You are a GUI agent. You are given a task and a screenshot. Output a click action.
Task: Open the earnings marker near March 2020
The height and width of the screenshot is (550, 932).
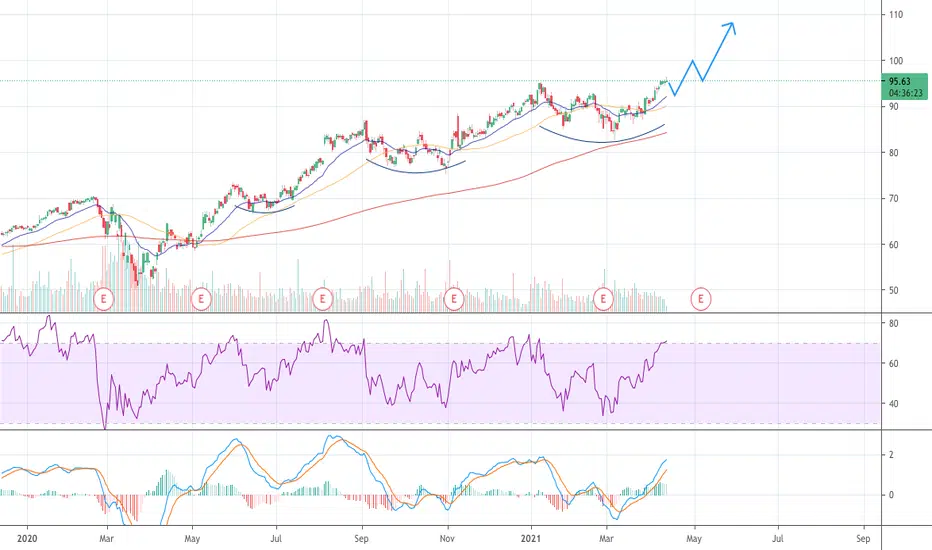point(103,298)
